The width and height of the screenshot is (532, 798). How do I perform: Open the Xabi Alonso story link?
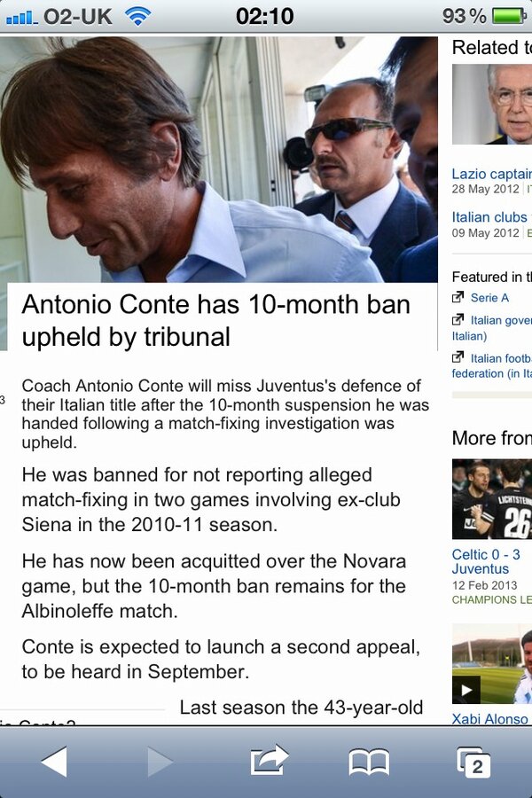click(x=490, y=718)
